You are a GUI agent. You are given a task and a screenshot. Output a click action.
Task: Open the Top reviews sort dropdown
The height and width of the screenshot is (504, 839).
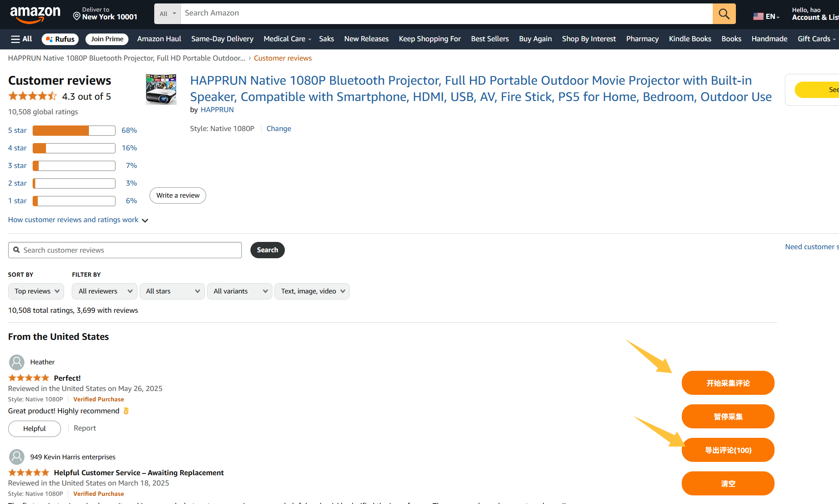click(x=36, y=291)
